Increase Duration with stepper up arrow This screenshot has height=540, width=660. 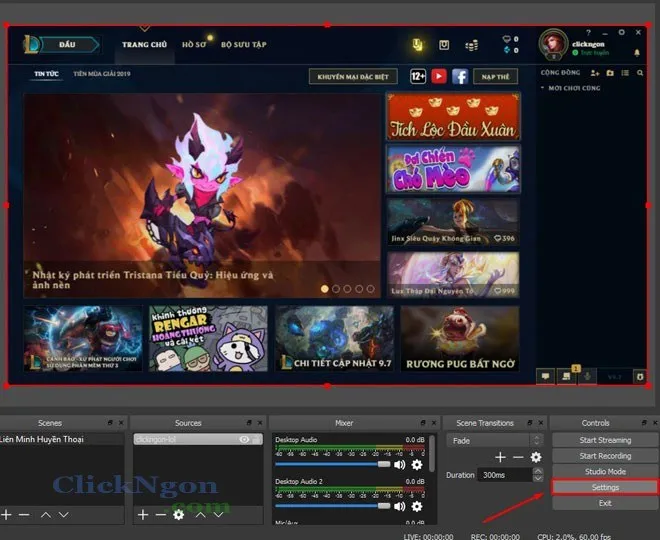pos(538,471)
